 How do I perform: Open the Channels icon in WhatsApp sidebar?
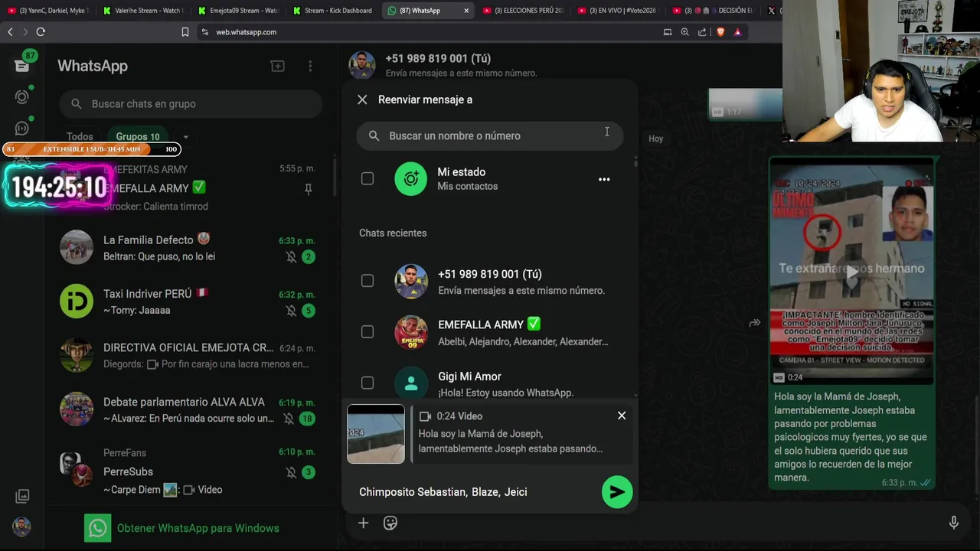click(x=21, y=129)
